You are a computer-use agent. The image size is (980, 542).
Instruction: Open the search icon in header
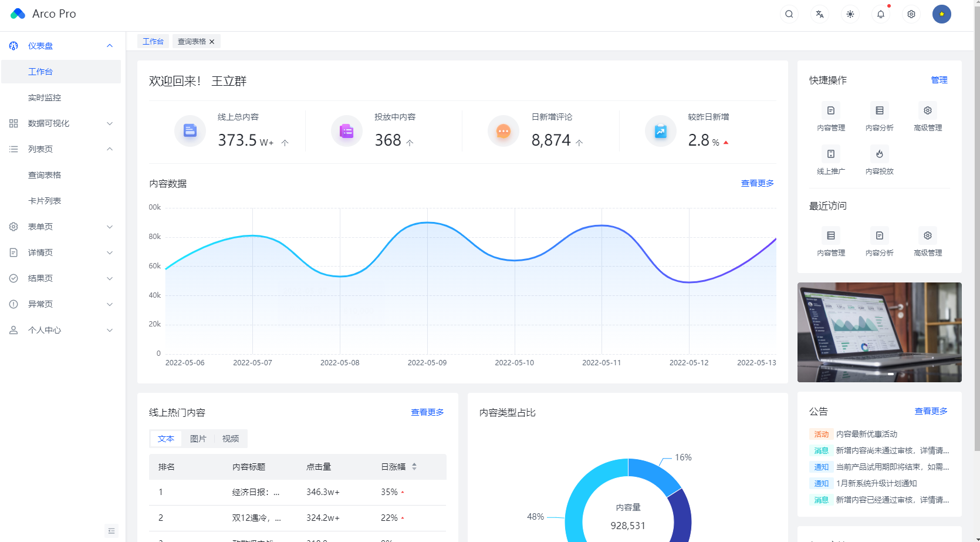[x=789, y=14]
